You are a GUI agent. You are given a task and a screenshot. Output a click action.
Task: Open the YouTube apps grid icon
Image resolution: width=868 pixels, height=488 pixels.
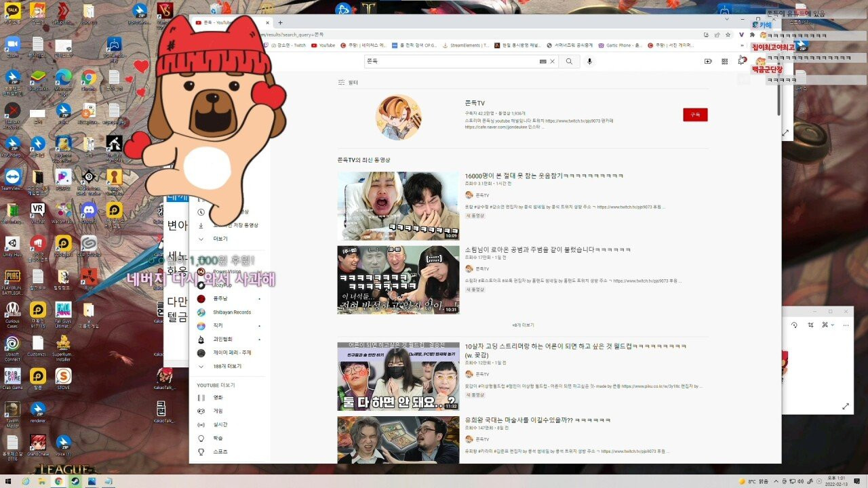tap(725, 61)
